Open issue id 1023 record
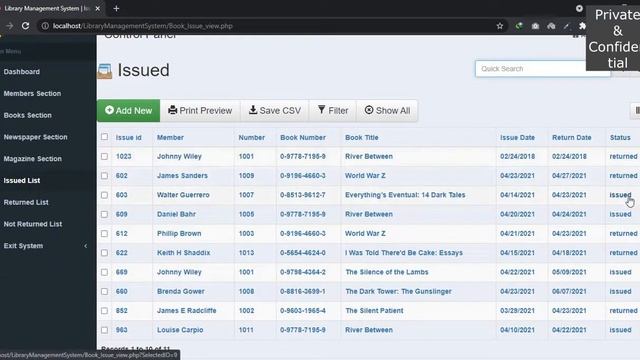This screenshot has height=360, width=640. 123,156
